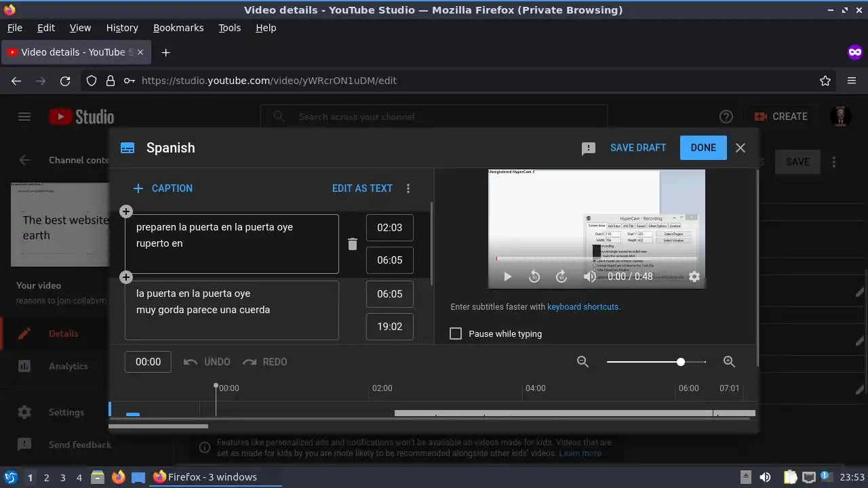Switch to EDIT AS TEXT mode
Screen dimensions: 868x488
(x=362, y=188)
